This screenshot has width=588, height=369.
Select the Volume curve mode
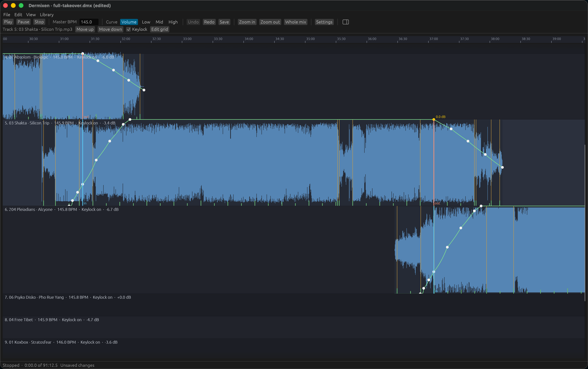[x=129, y=22]
